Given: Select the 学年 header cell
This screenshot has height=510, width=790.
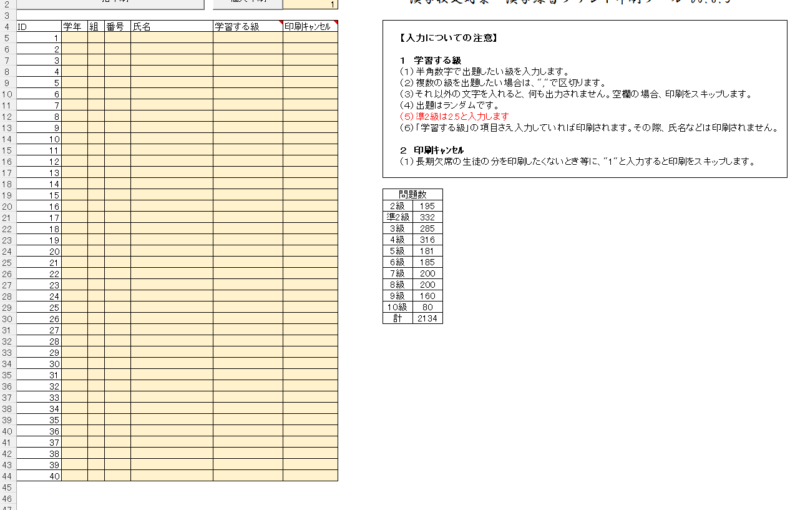Looking at the screenshot, I should (73, 26).
